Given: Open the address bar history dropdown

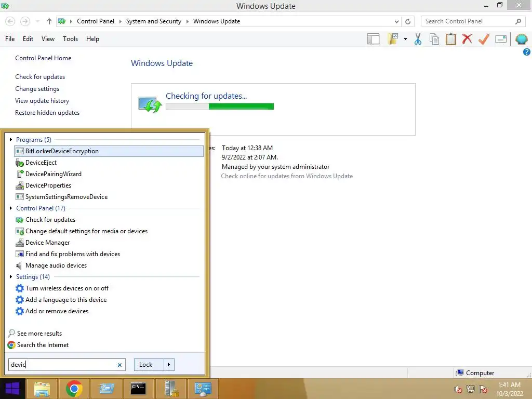Looking at the screenshot, I should [396, 21].
